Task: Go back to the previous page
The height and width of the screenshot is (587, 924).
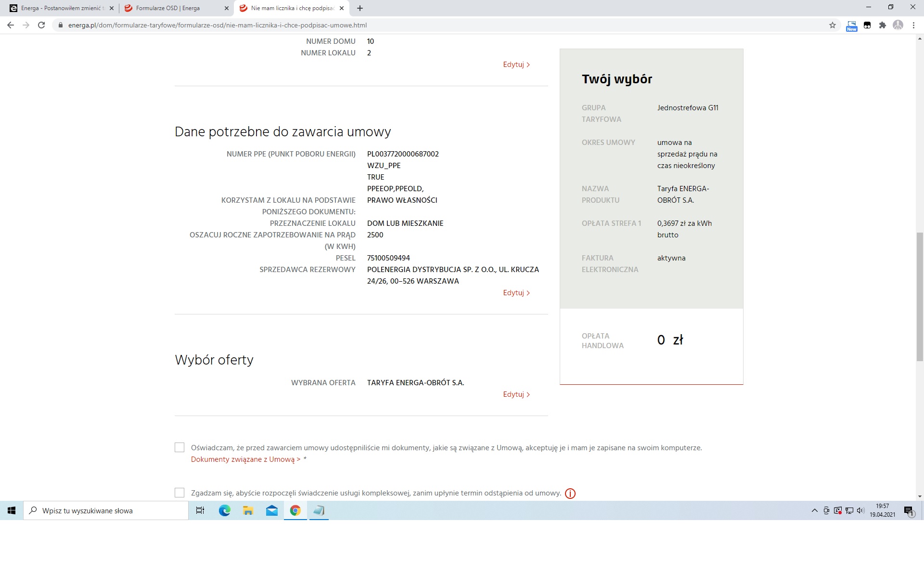Action: pos(11,25)
